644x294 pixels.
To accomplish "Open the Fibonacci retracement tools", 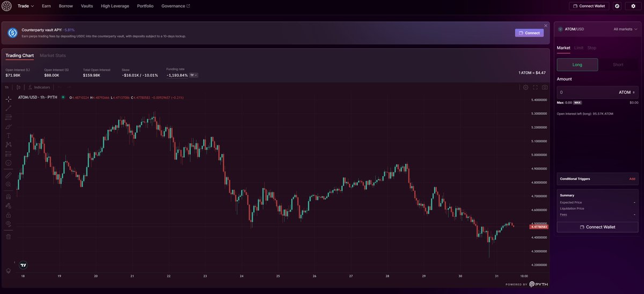I will coord(9,117).
